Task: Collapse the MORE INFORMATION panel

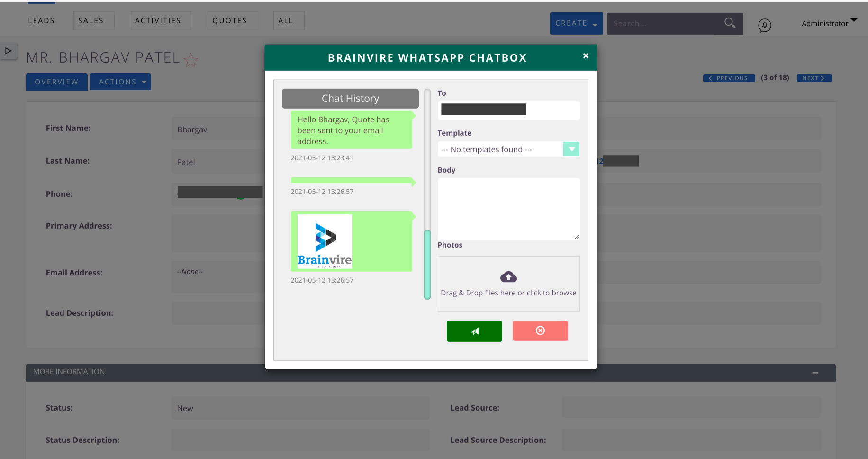Action: click(x=815, y=373)
